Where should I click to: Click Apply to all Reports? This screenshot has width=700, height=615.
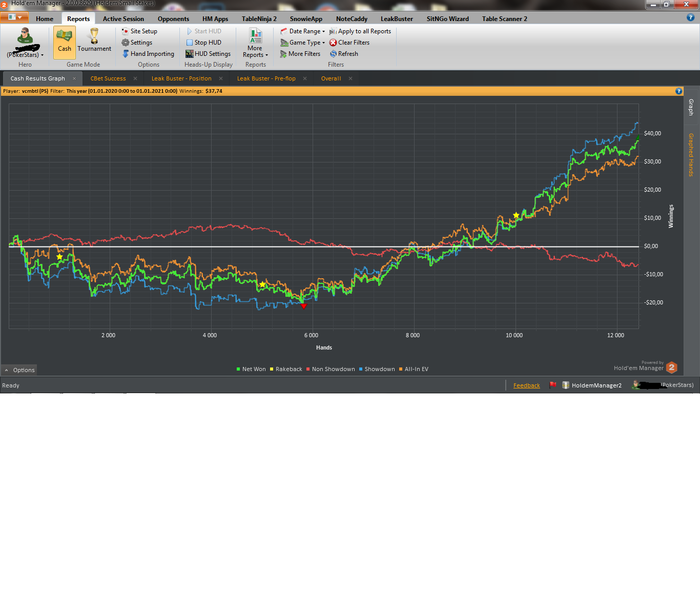[360, 31]
